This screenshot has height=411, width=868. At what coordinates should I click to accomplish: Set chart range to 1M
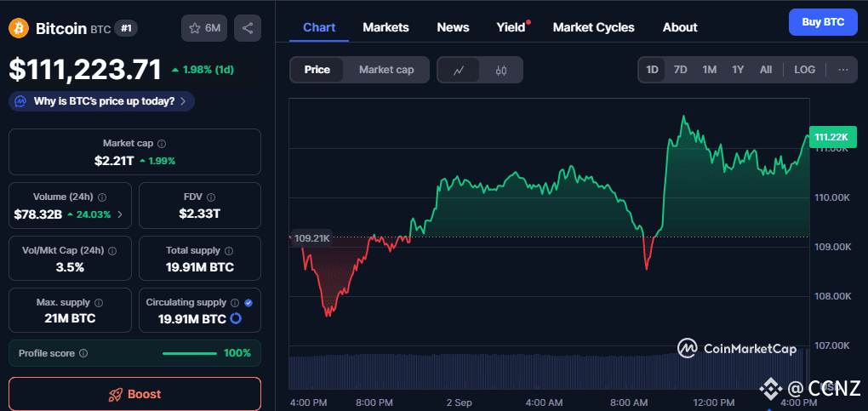(709, 70)
